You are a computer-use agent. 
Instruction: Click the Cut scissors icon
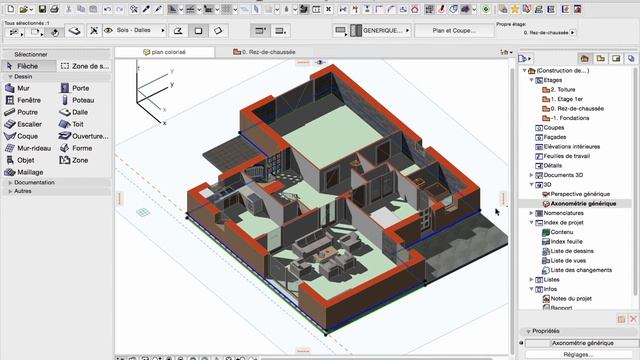[x=69, y=9]
